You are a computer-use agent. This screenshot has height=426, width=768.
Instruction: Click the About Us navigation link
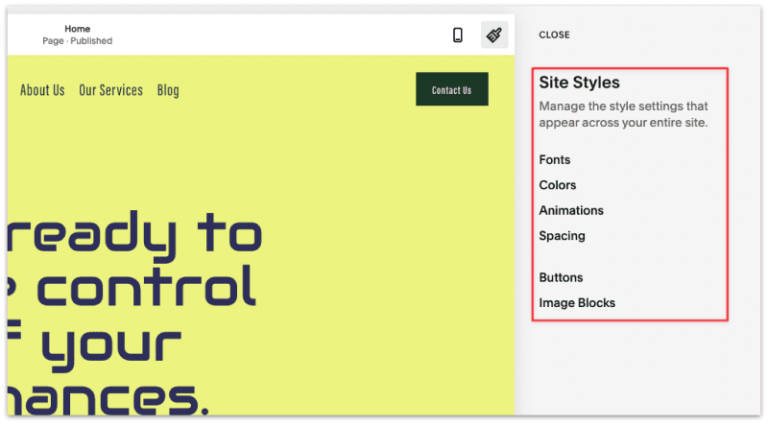[42, 90]
